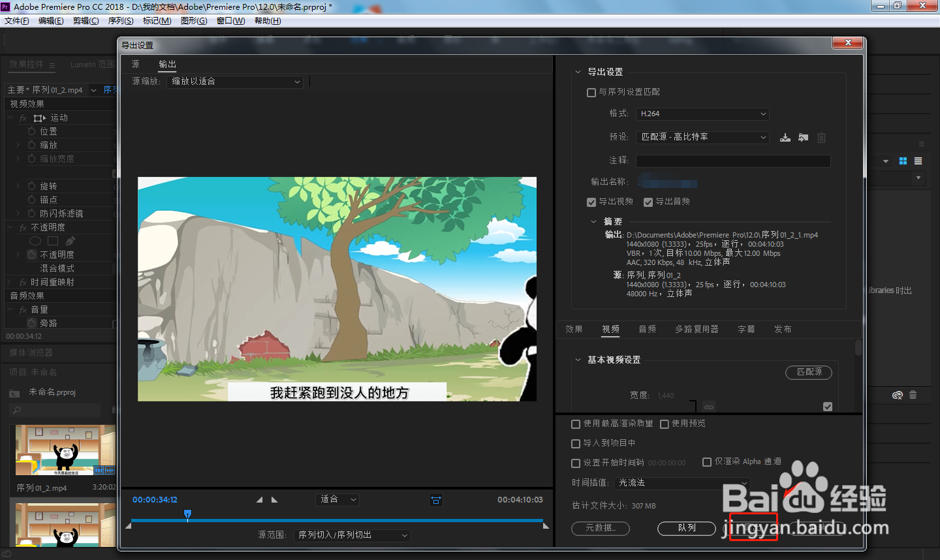This screenshot has height=560, width=940.
Task: Enable 使用最高渲染质量 checkbox
Action: tap(576, 424)
